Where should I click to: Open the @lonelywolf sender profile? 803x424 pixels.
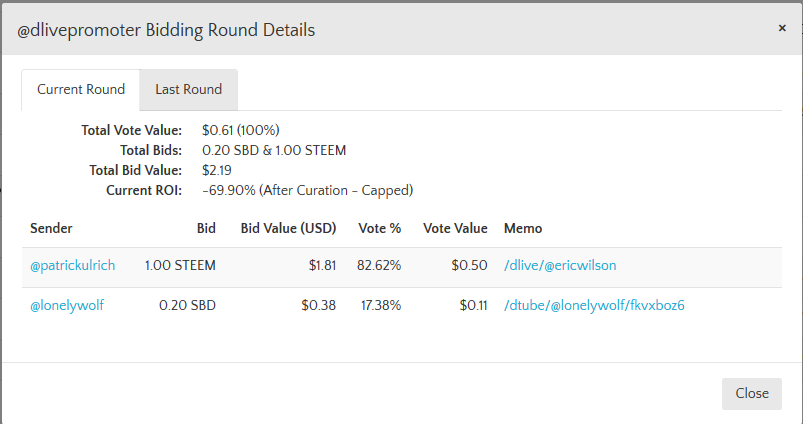[67, 306]
